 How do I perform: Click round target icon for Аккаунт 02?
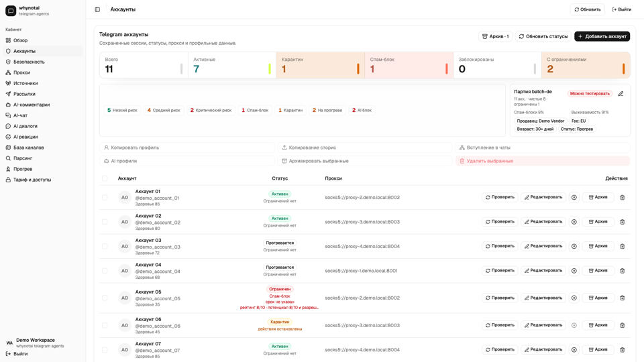point(574,222)
